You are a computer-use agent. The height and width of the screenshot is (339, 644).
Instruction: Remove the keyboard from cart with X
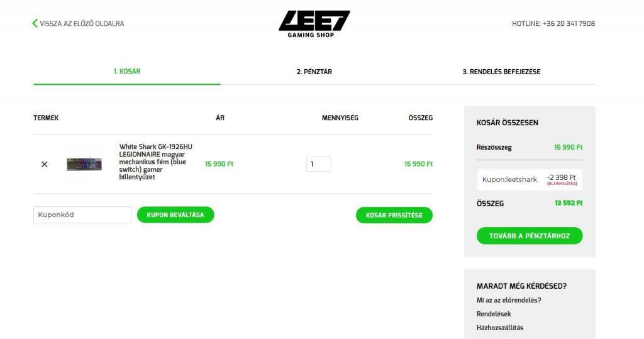coord(44,164)
